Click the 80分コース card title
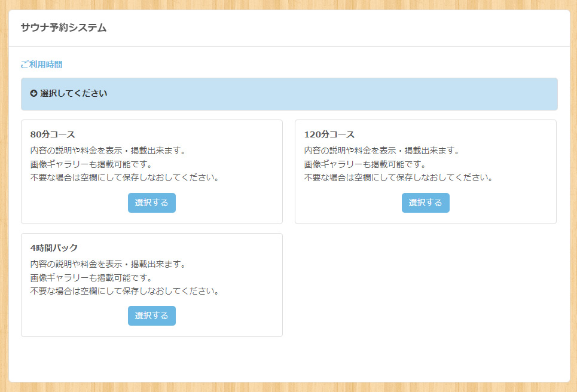Screen dimensions: 577x392 click(53, 134)
